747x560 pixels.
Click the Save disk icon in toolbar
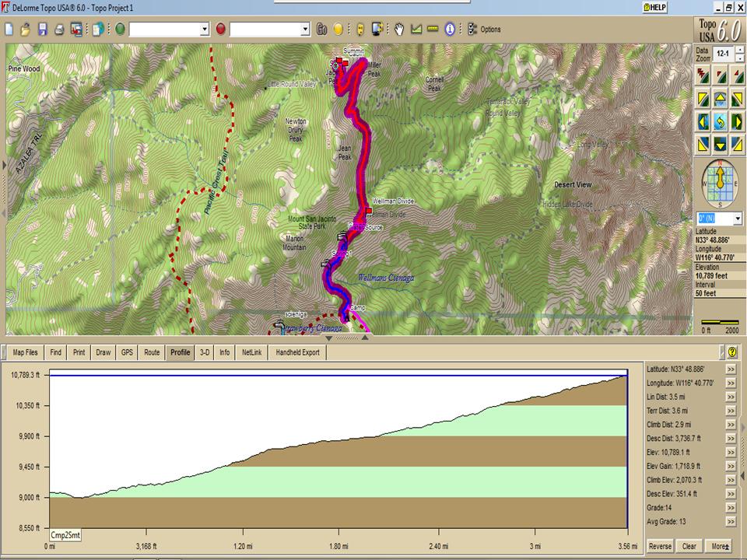point(42,30)
